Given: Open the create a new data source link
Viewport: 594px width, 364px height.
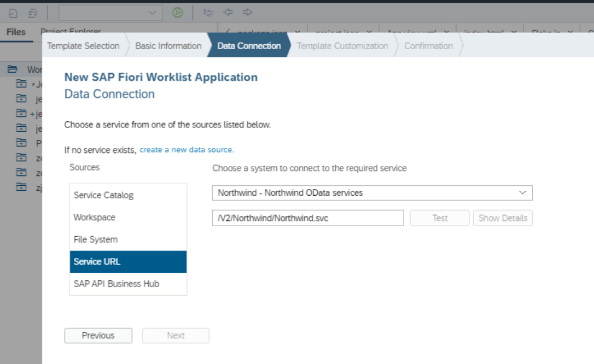Looking at the screenshot, I should pos(187,150).
